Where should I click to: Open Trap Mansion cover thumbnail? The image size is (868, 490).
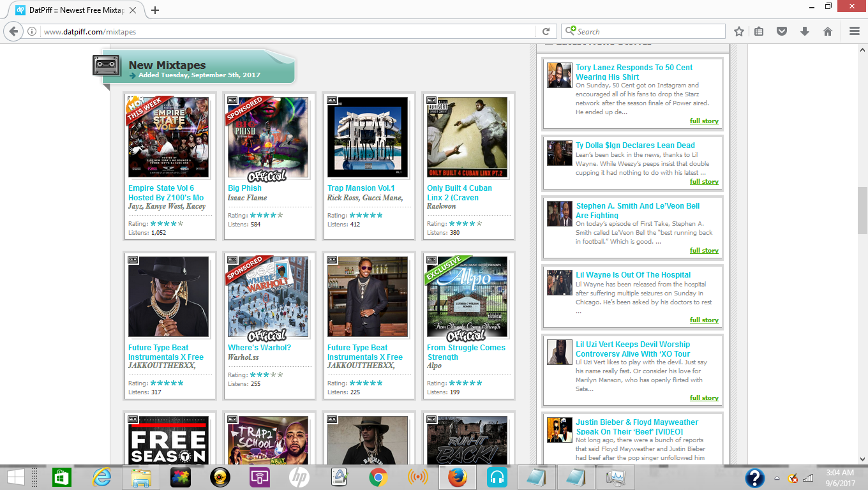tap(368, 137)
